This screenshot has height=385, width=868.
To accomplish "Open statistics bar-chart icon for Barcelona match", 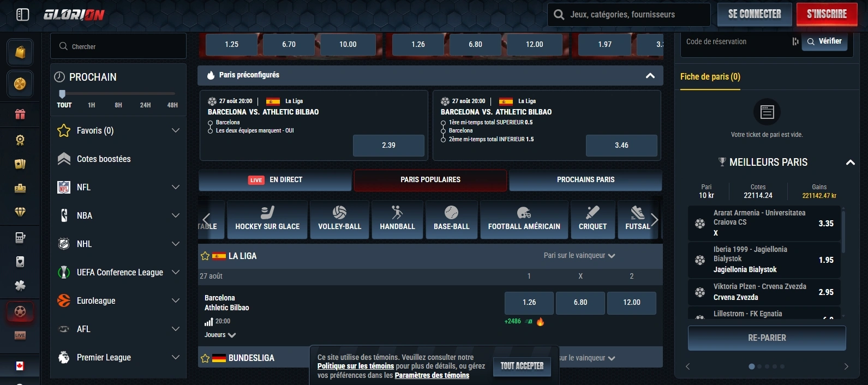I will tap(208, 322).
